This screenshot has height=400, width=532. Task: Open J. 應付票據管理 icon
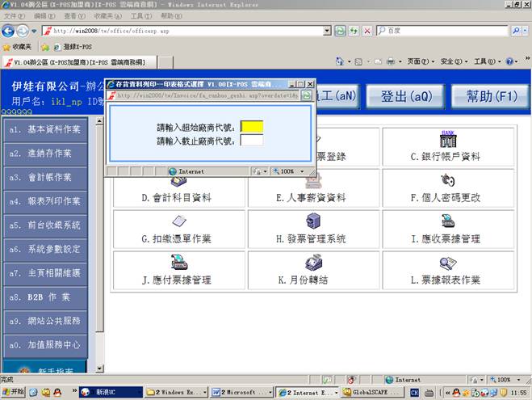177,262
